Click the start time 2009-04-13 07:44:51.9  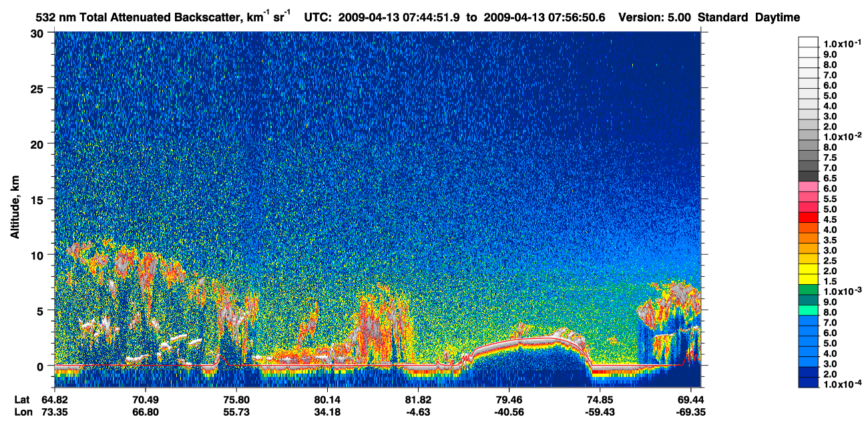400,18
